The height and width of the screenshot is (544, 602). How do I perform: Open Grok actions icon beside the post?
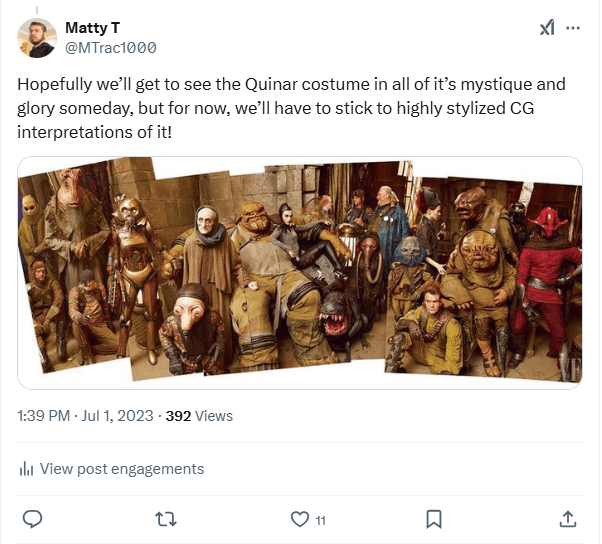[x=547, y=28]
